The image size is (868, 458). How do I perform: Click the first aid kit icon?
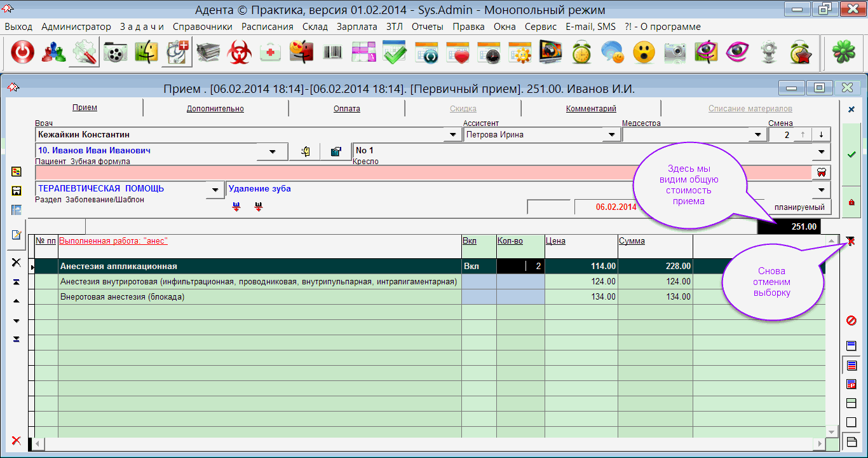tap(271, 53)
